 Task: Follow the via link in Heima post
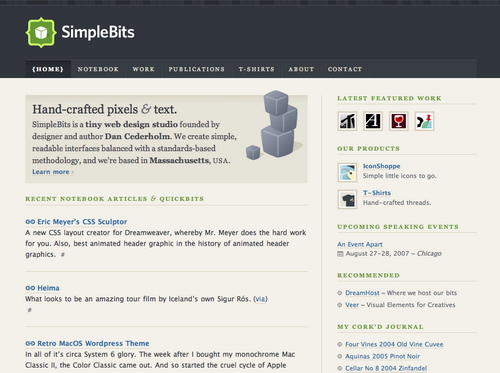coord(260,299)
